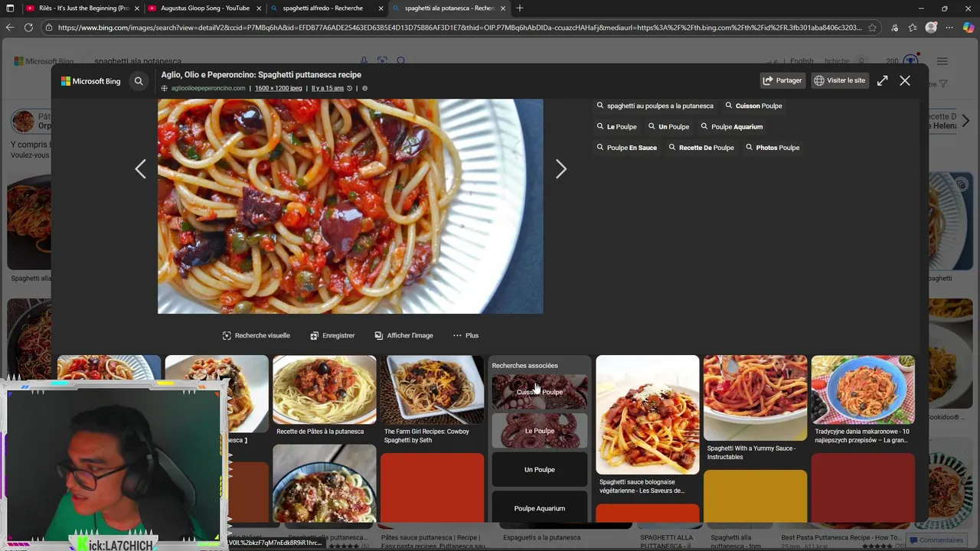Open Spaghetti sauce bolognaise végétarienne thumbnail
This screenshot has width=980, height=551.
tap(648, 415)
